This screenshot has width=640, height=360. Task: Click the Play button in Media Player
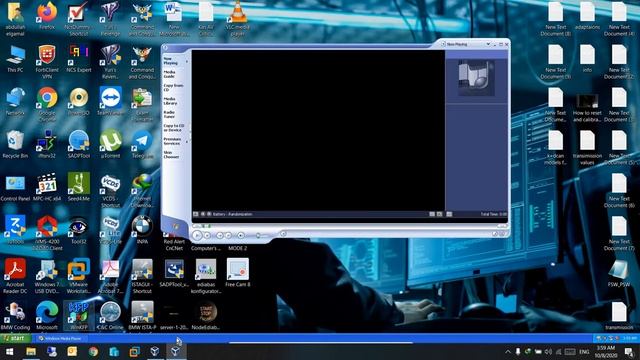197,235
